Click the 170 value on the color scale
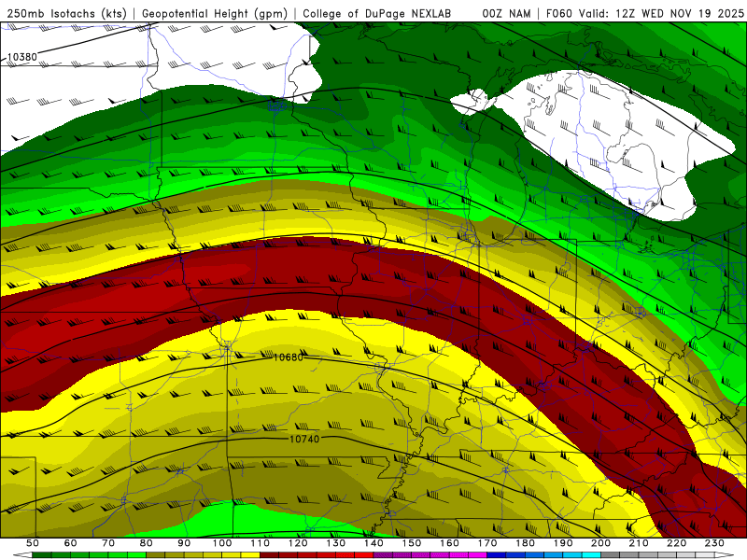The height and width of the screenshot is (560, 747). coord(486,543)
